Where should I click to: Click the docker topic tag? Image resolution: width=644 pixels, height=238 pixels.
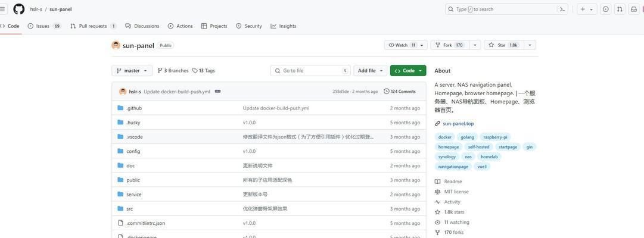(x=445, y=137)
